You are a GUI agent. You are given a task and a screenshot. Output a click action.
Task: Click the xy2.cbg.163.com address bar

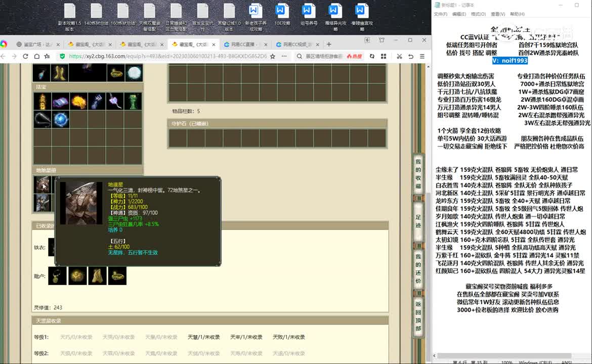(167, 56)
